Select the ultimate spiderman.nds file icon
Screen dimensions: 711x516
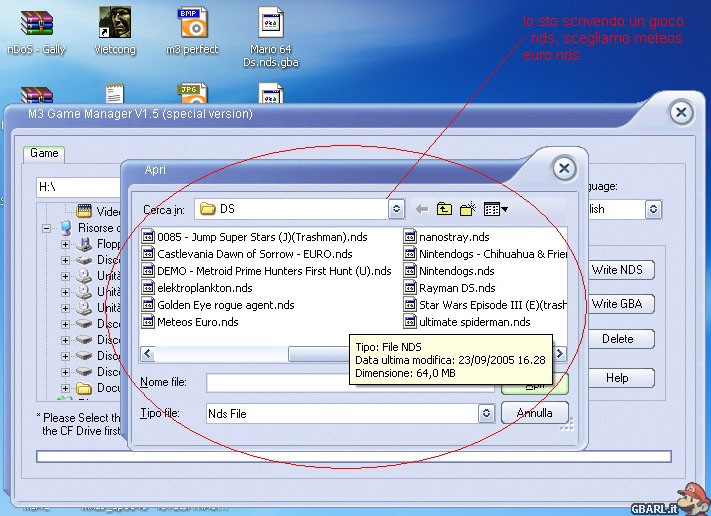tap(410, 321)
